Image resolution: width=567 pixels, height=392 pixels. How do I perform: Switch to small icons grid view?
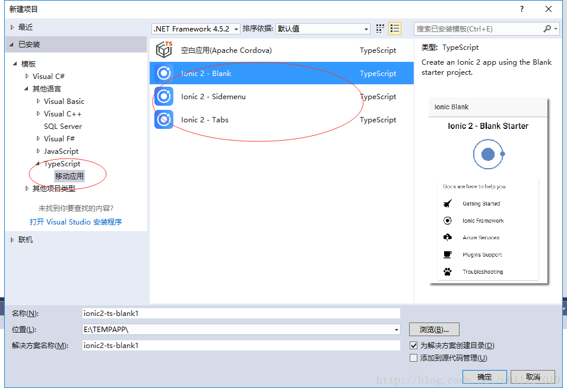[x=380, y=29]
